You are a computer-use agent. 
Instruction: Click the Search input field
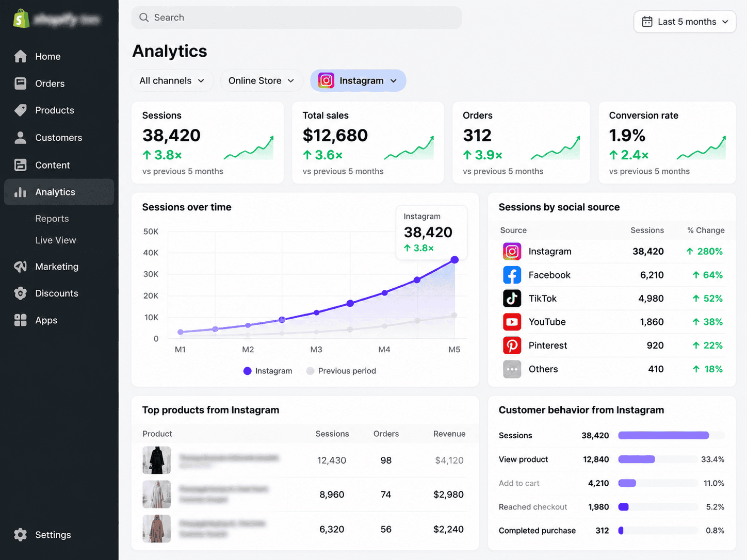[297, 18]
